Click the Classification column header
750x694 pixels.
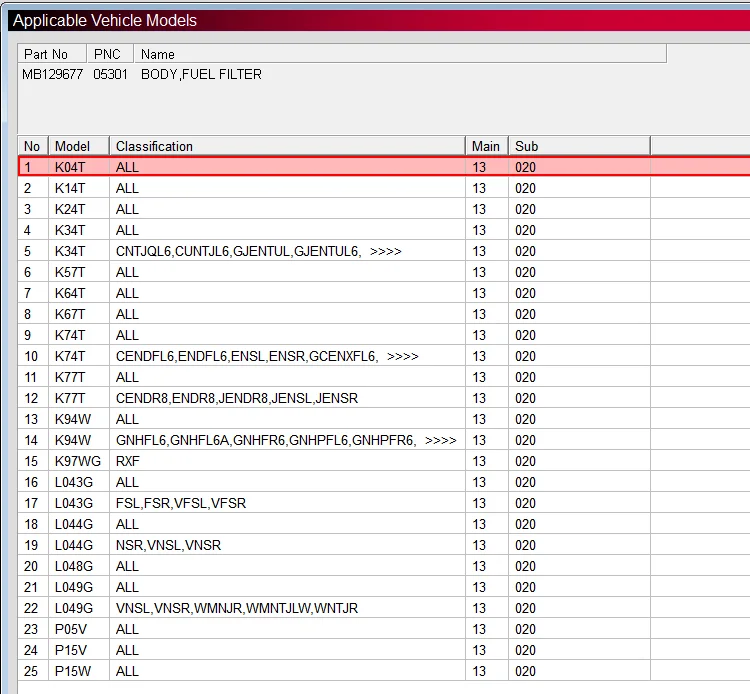coord(286,146)
